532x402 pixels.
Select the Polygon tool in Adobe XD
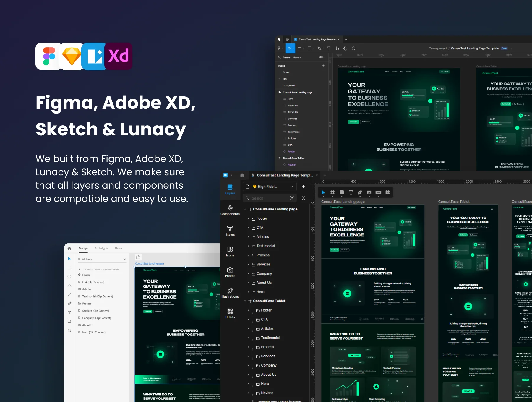pyautogui.click(x=69, y=286)
